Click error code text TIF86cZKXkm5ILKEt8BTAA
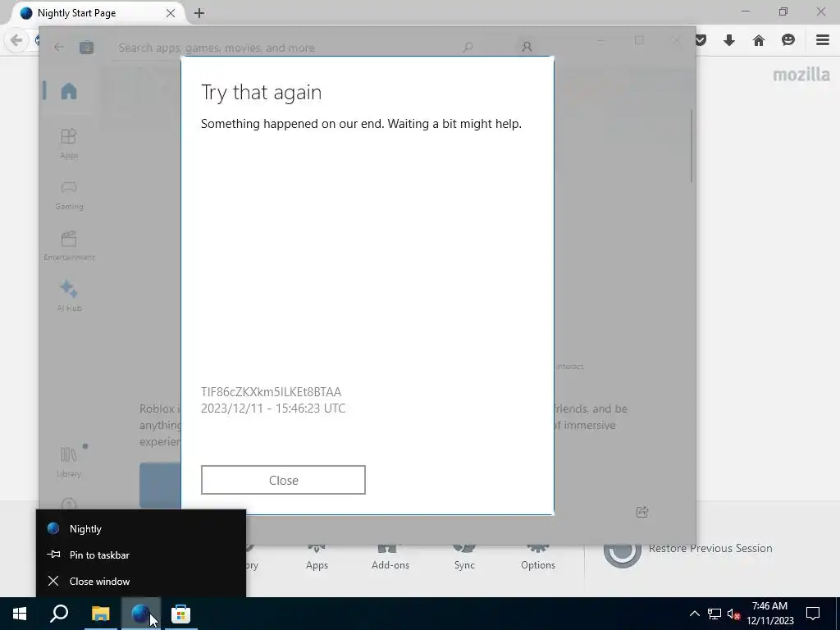Viewport: 840px width, 630px height. 271,391
